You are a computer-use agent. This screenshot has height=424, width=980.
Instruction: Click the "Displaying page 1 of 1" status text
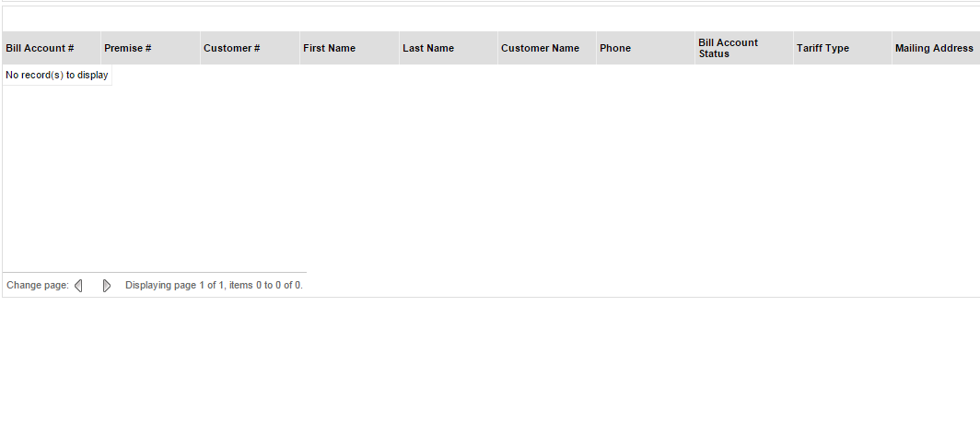(214, 286)
